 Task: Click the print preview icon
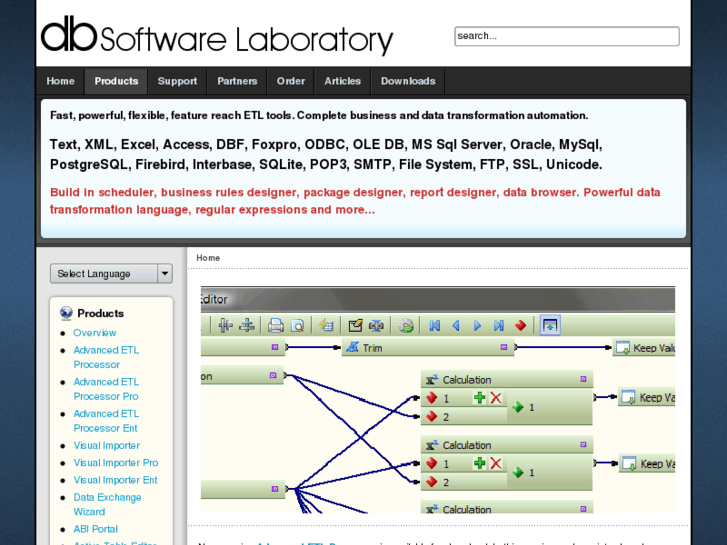click(297, 326)
